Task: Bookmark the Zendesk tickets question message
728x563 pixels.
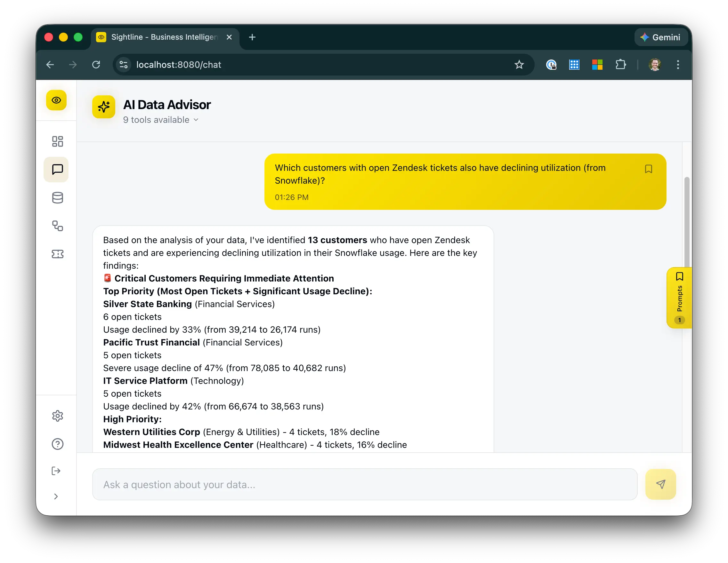Action: [x=648, y=169]
